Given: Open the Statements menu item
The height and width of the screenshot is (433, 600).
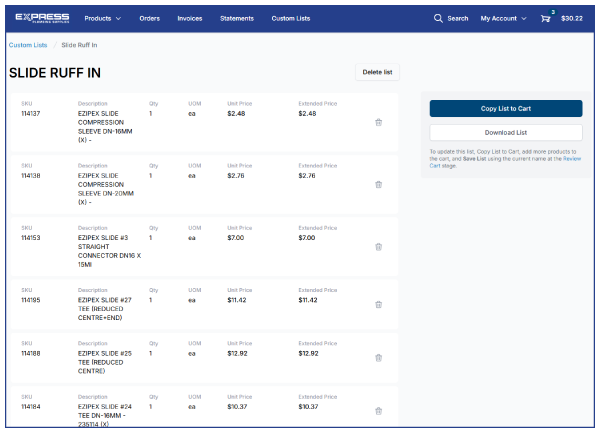Looking at the screenshot, I should 237,18.
